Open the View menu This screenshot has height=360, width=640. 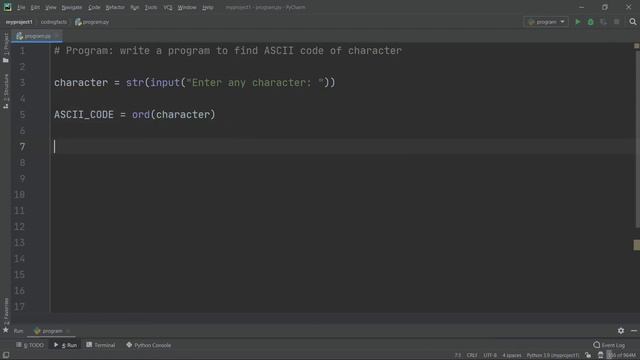pyautogui.click(x=51, y=7)
